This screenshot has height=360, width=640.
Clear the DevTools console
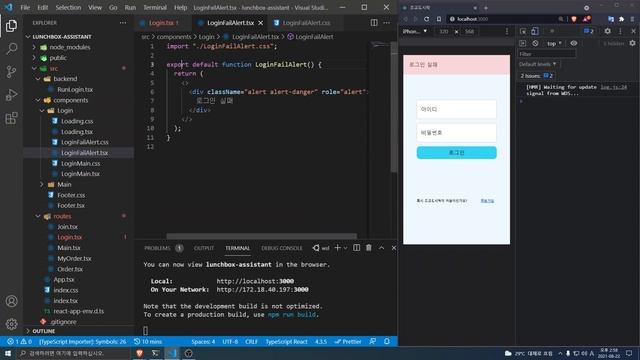coord(535,43)
